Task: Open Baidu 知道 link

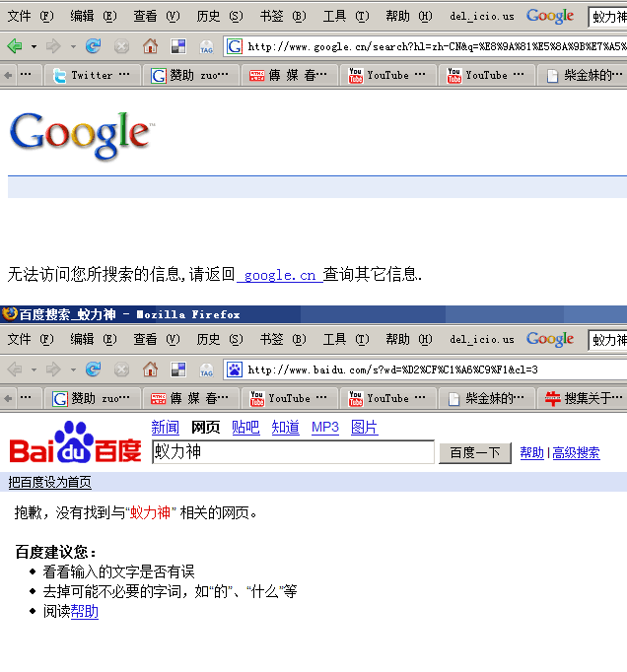Action: (286, 428)
